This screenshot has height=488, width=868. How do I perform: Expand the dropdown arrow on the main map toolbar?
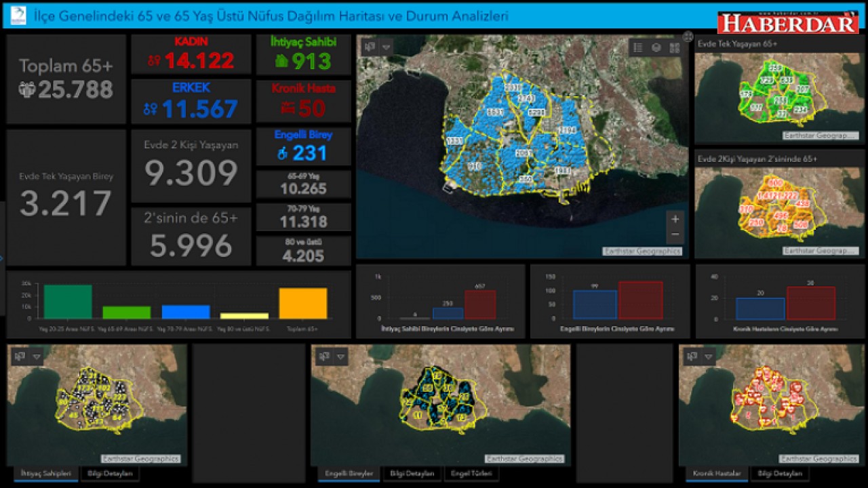tap(386, 47)
